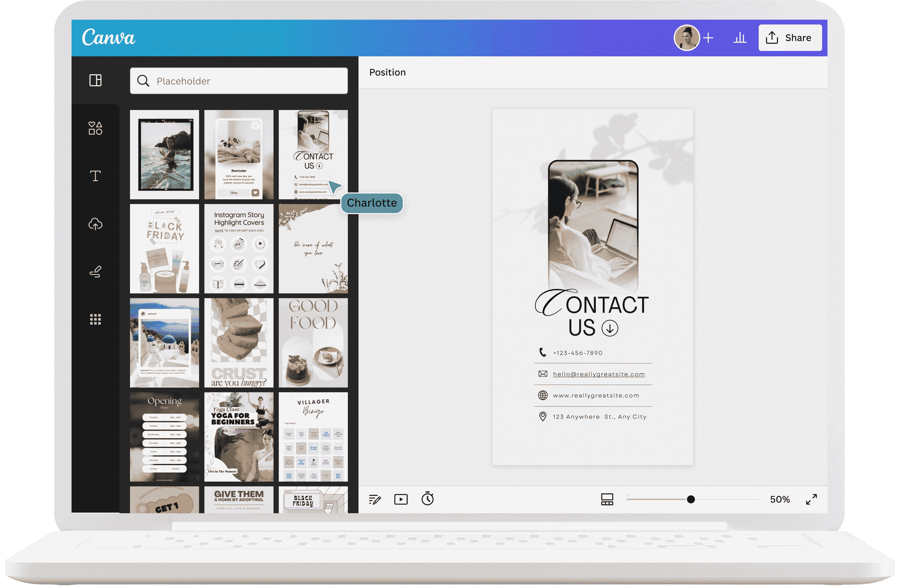Click the Canva logo
899x588 pixels.
pyautogui.click(x=108, y=37)
